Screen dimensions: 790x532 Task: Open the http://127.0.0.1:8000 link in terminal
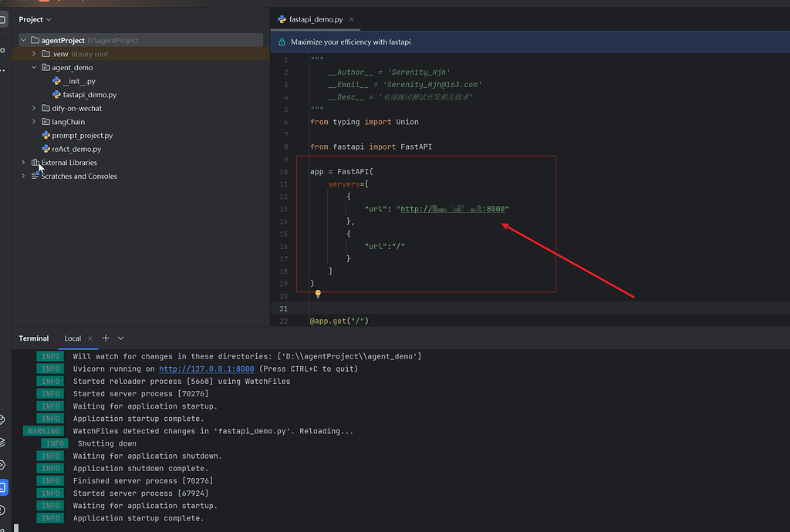pyautogui.click(x=206, y=369)
